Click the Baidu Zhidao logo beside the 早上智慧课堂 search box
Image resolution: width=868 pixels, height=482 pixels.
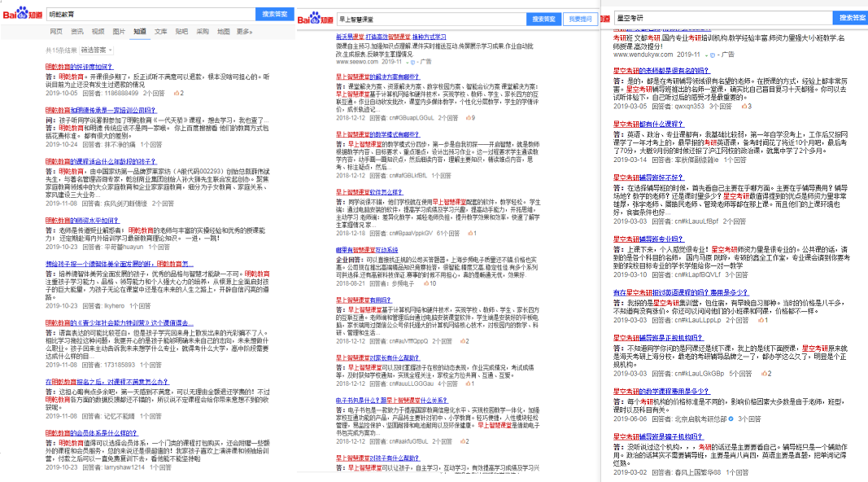coord(316,19)
